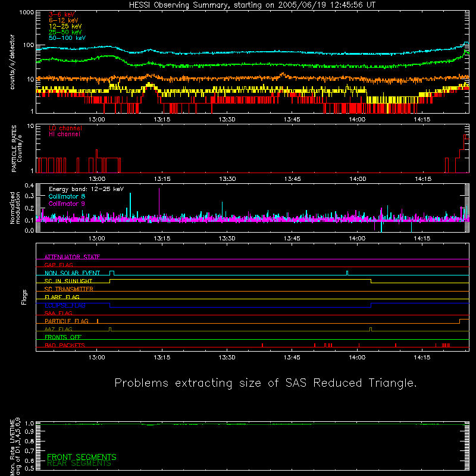
Task: Click the FLARE FLAG label
Action: [x=62, y=297]
